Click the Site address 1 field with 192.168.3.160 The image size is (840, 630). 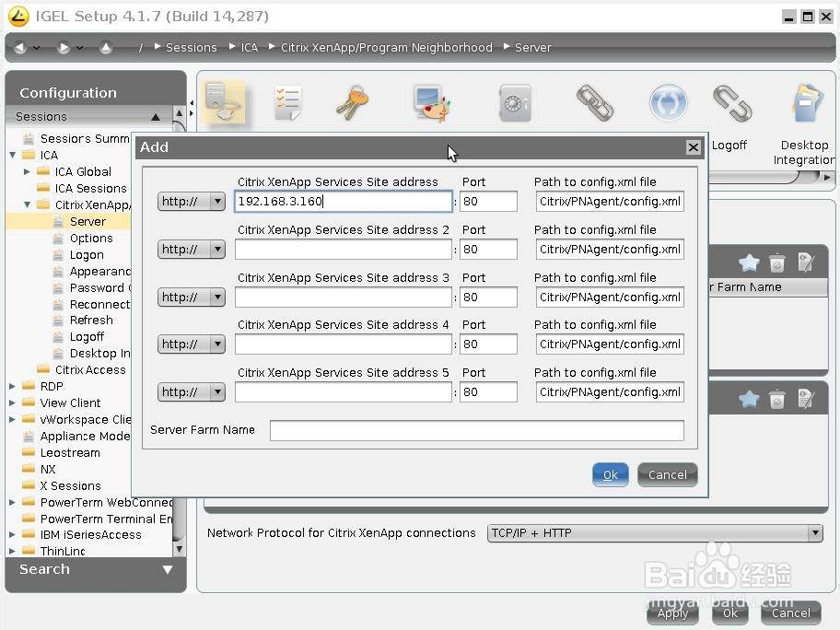(344, 202)
